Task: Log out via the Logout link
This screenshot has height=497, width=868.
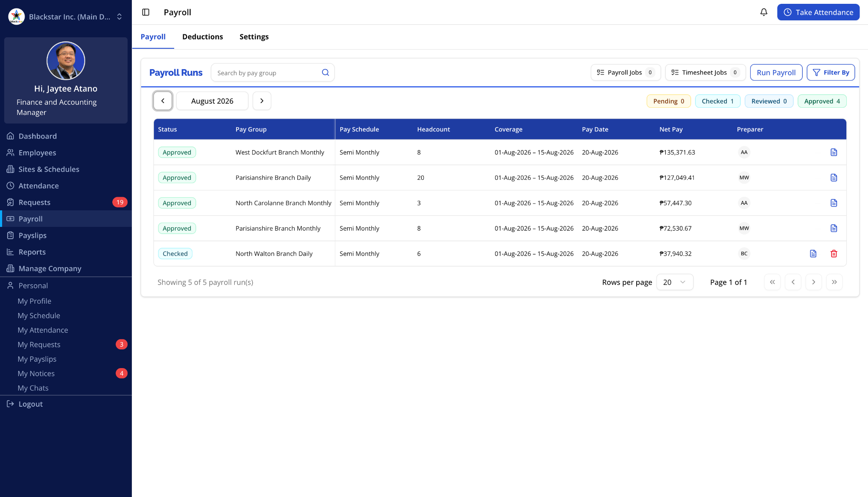Action: [66, 404]
